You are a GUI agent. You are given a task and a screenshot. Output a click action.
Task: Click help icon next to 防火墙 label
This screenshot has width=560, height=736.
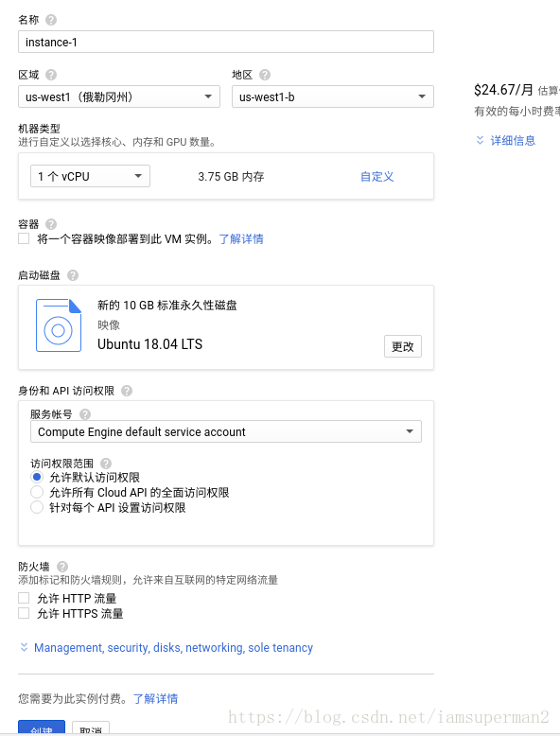(62, 567)
